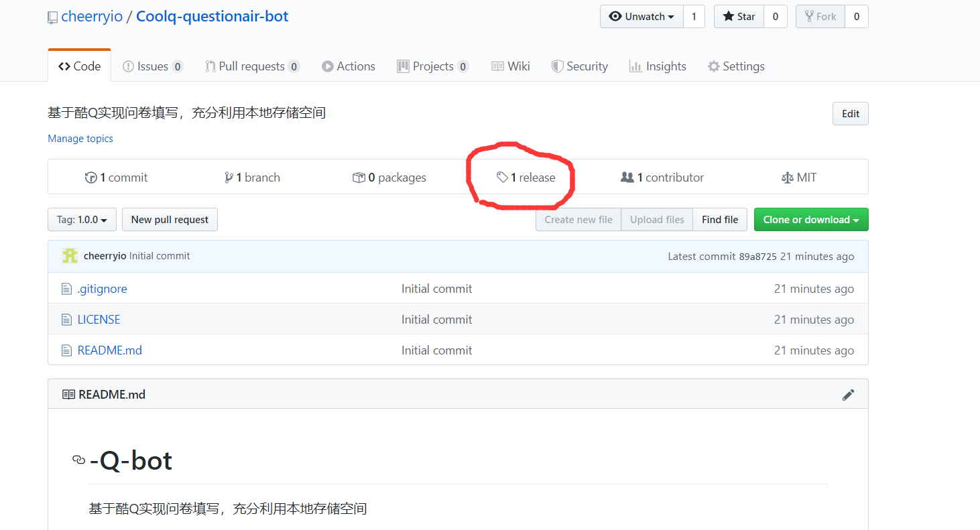Viewport: 980px width, 530px height.
Task: Click the pencil icon to edit README
Action: coord(849,395)
